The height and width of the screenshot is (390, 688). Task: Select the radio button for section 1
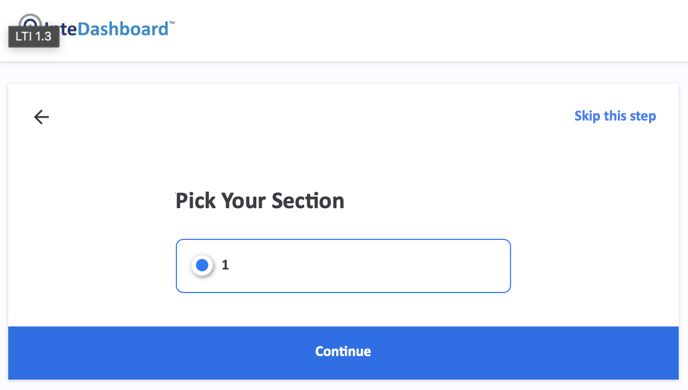(x=202, y=265)
